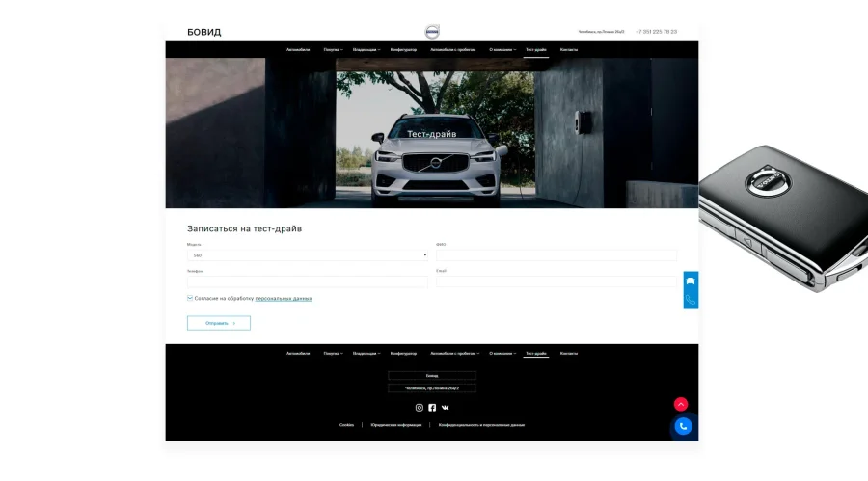Open the Facebook icon in the footer

tap(432, 408)
